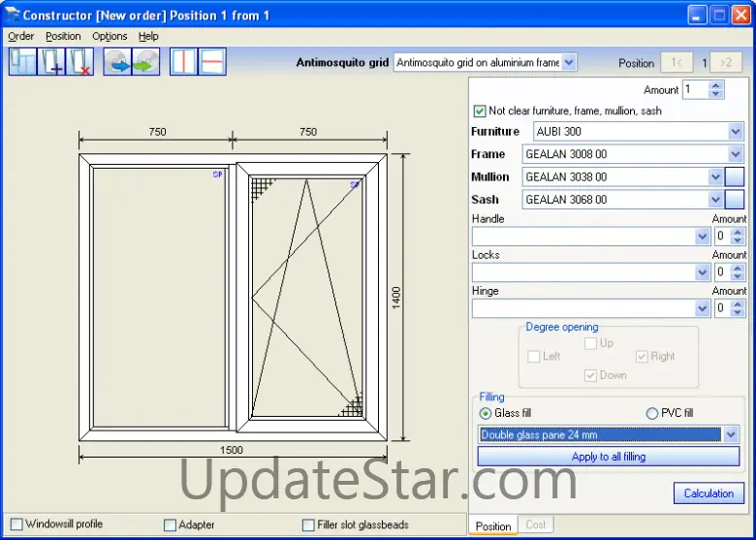Open the Antimosquito grid dropdown

point(569,62)
